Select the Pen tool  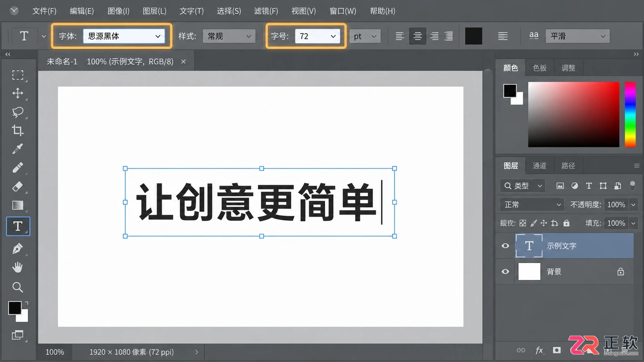pos(17,248)
